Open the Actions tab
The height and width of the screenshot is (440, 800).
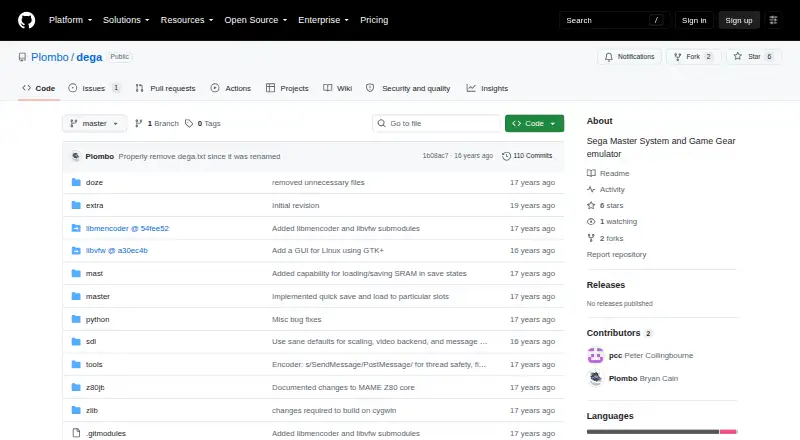tap(231, 88)
